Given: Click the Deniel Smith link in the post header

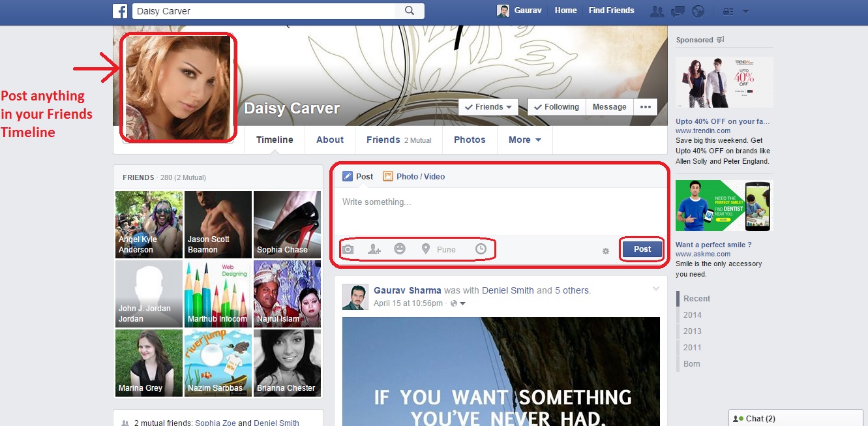Looking at the screenshot, I should click(x=508, y=290).
